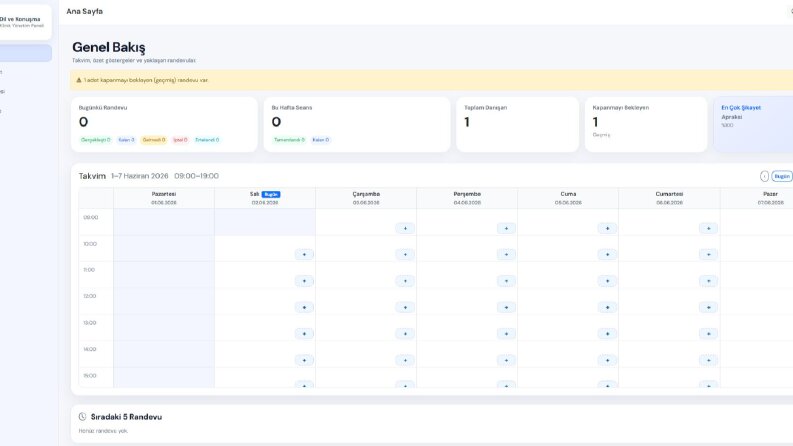Add appointment on Cuma at 12:00
Viewport: 793px width, 446px height.
(x=607, y=307)
